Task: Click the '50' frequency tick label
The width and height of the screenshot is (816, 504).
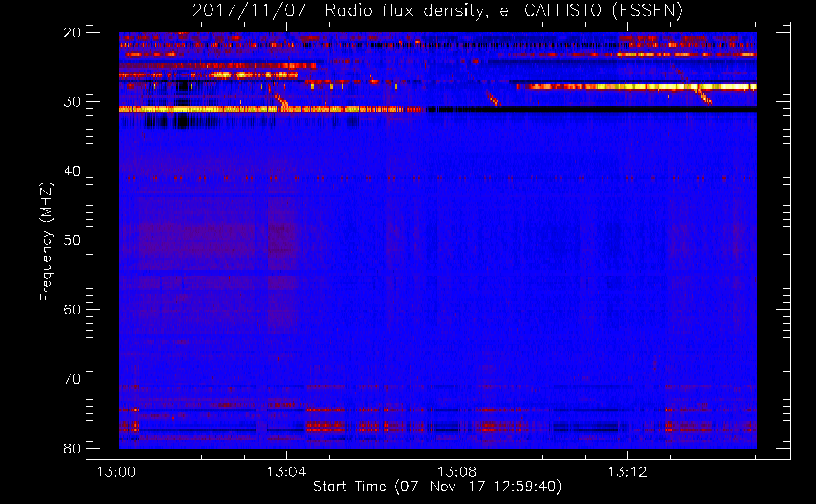Action: click(x=72, y=240)
